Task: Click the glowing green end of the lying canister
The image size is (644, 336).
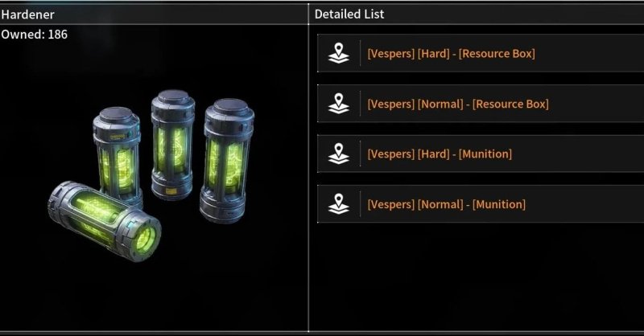Action: tap(145, 240)
